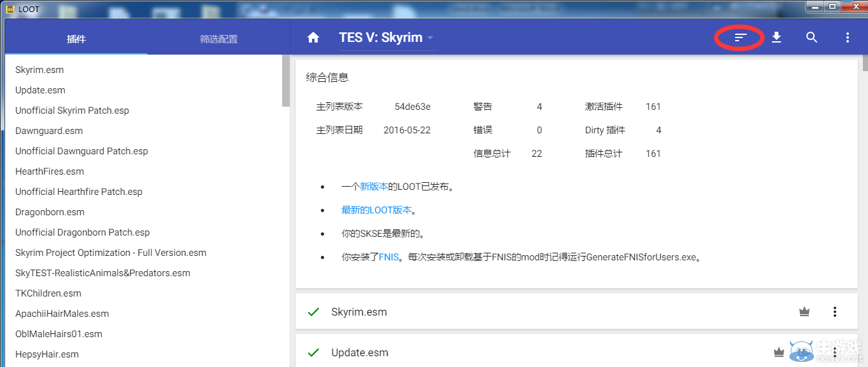Click the 综合信息 heading

(x=327, y=77)
